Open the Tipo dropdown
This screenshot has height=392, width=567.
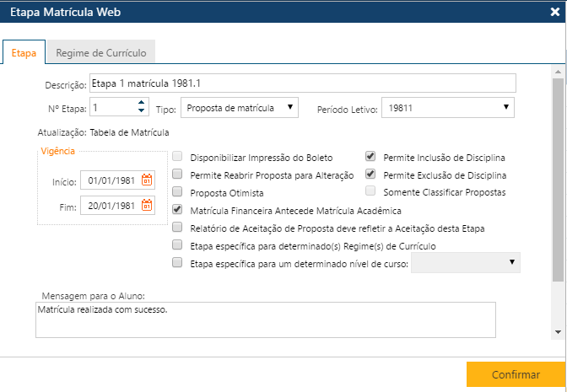pos(240,107)
